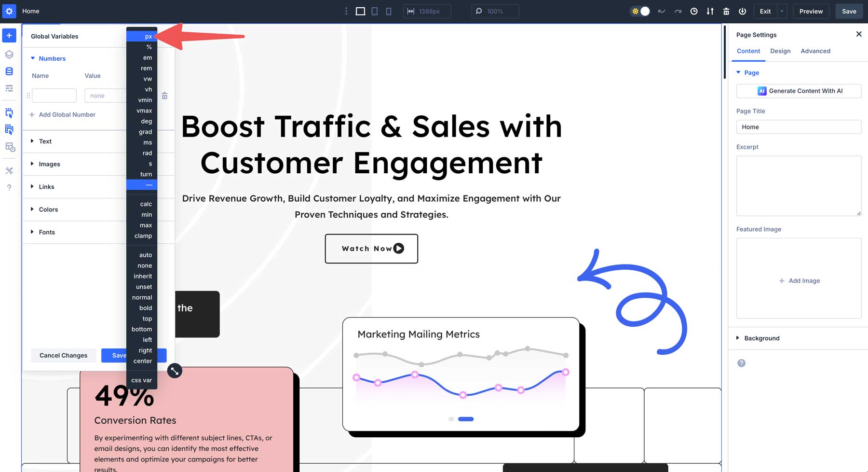Select the tablet preview icon
This screenshot has width=868, height=472.
(374, 11)
